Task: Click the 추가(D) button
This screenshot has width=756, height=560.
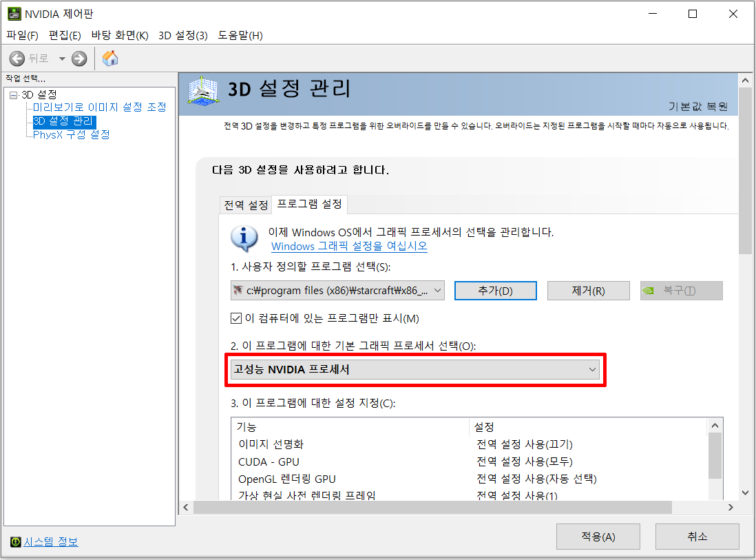Action: point(495,291)
